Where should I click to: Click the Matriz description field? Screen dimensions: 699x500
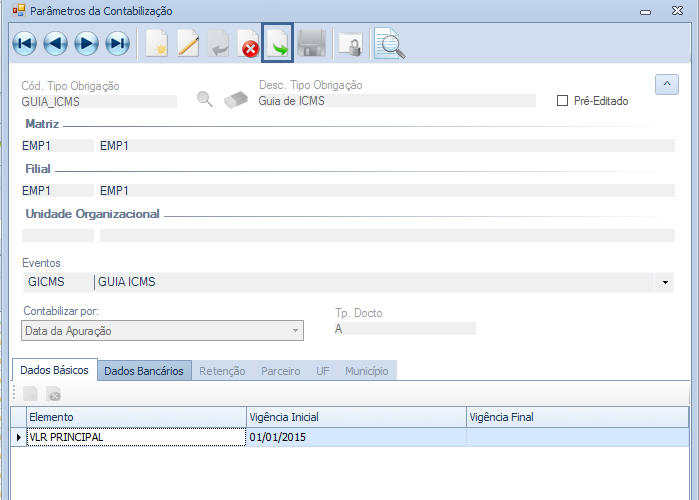click(x=387, y=146)
